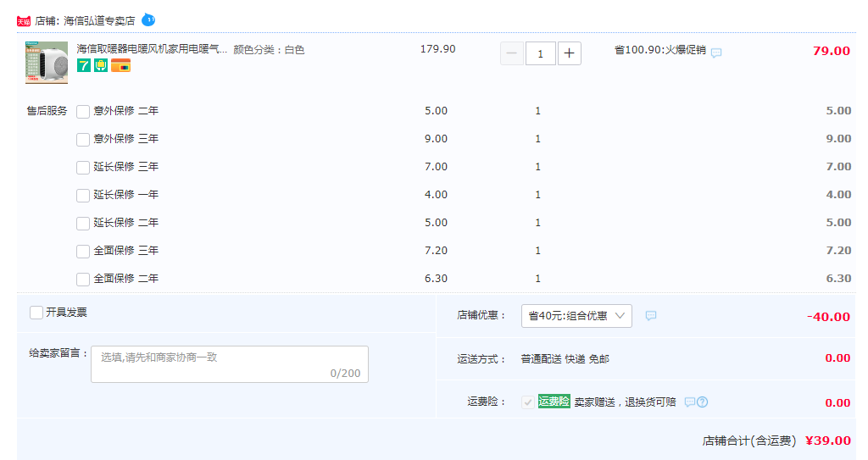
Task: Open the heater product thumbnail image
Action: click(x=47, y=63)
